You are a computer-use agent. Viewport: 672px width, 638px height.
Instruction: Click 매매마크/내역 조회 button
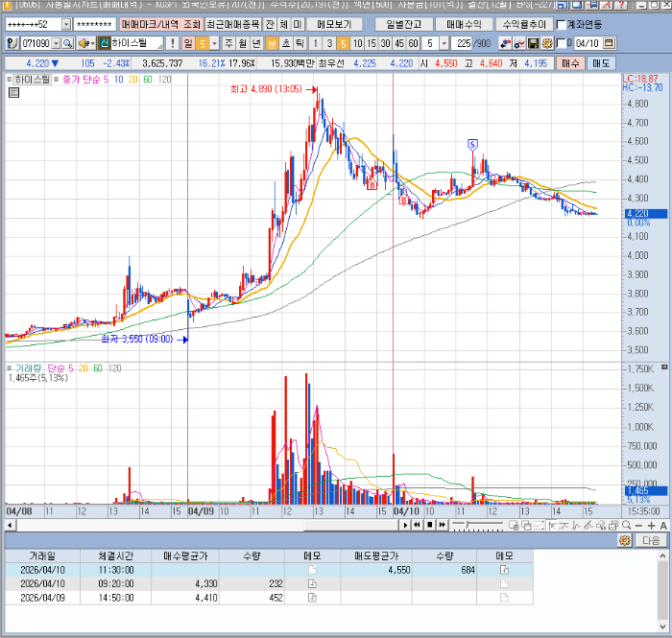coord(160,24)
